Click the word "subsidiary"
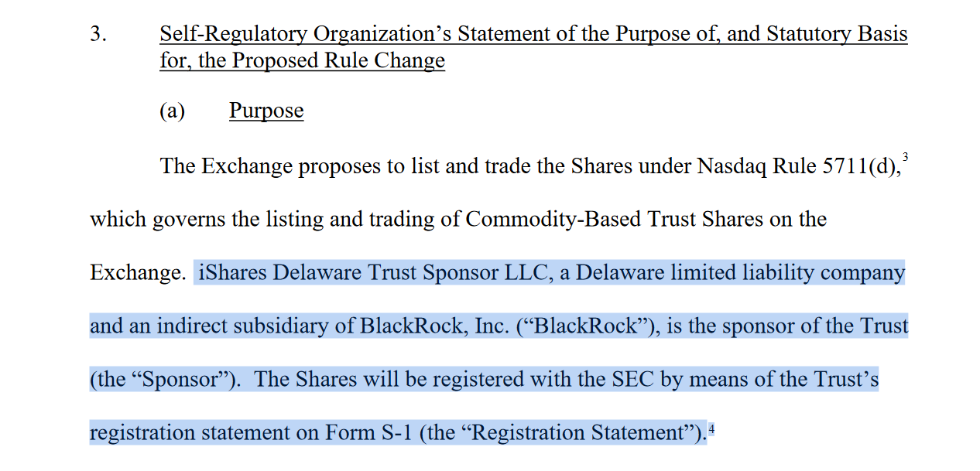980x471 pixels. tap(293, 326)
